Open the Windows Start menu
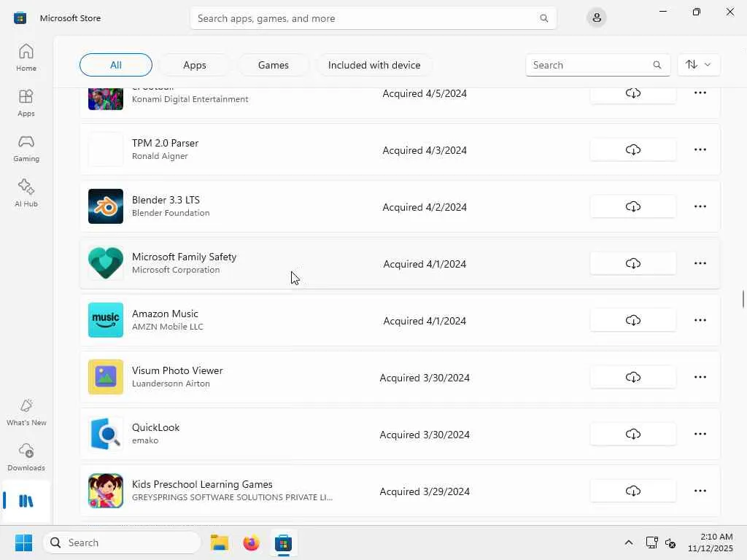 (x=23, y=542)
